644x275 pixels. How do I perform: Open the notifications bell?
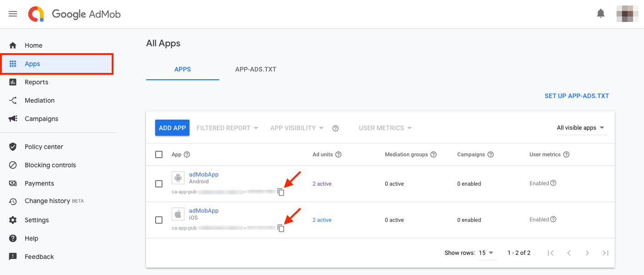601,14
